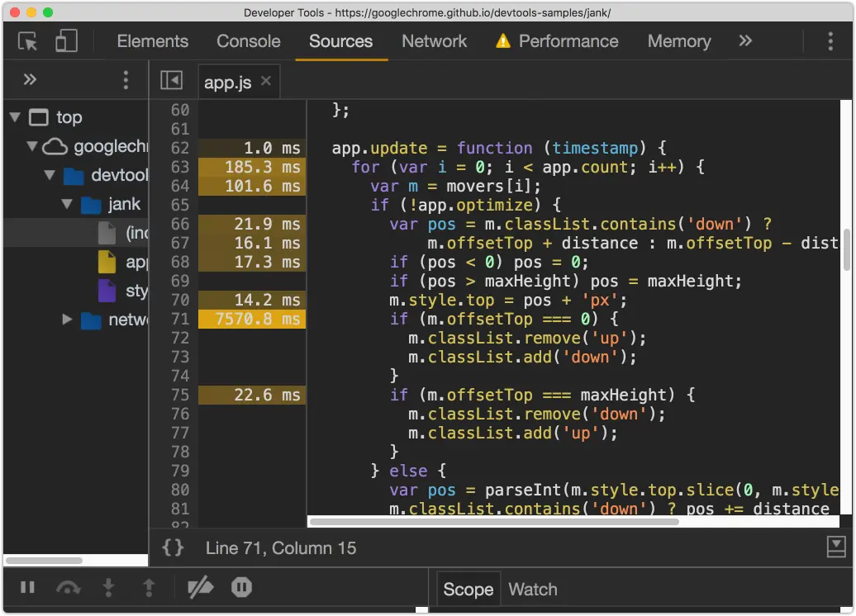Open the Network tab
The width and height of the screenshot is (856, 616).
(x=434, y=41)
